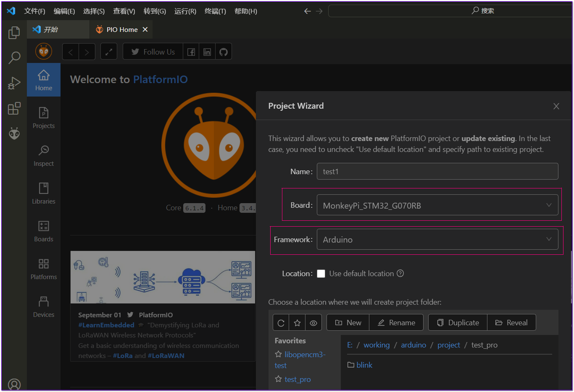Navigate to E: in path breadcrumb
Image resolution: width=574 pixels, height=392 pixels.
(350, 345)
